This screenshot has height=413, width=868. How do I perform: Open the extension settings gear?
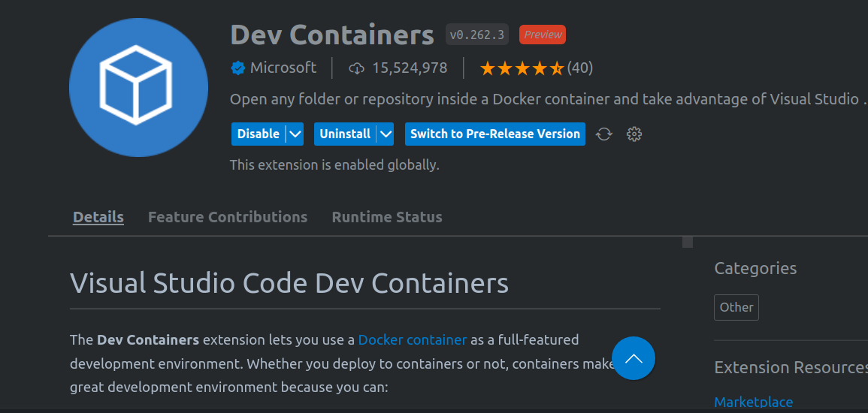[634, 134]
